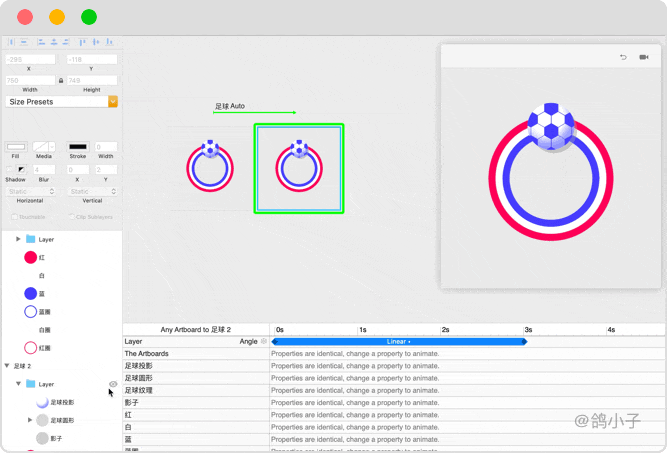Image resolution: width=667 pixels, height=453 pixels.
Task: Open the gear settings beside Angle
Action: tap(264, 341)
